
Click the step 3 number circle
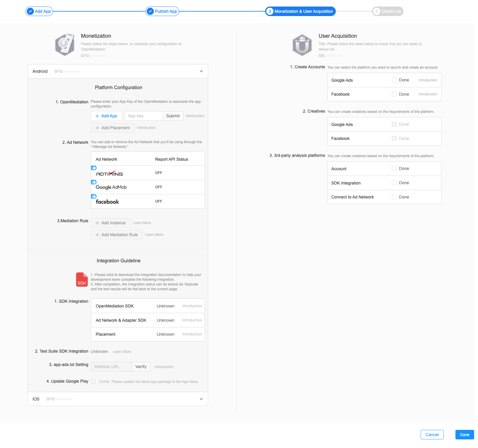(x=270, y=11)
